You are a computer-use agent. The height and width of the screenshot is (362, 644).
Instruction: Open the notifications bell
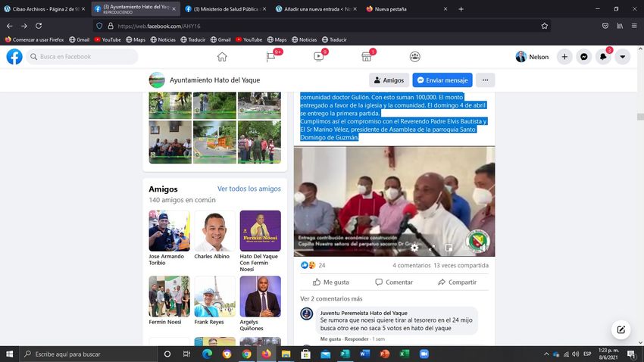(603, 57)
